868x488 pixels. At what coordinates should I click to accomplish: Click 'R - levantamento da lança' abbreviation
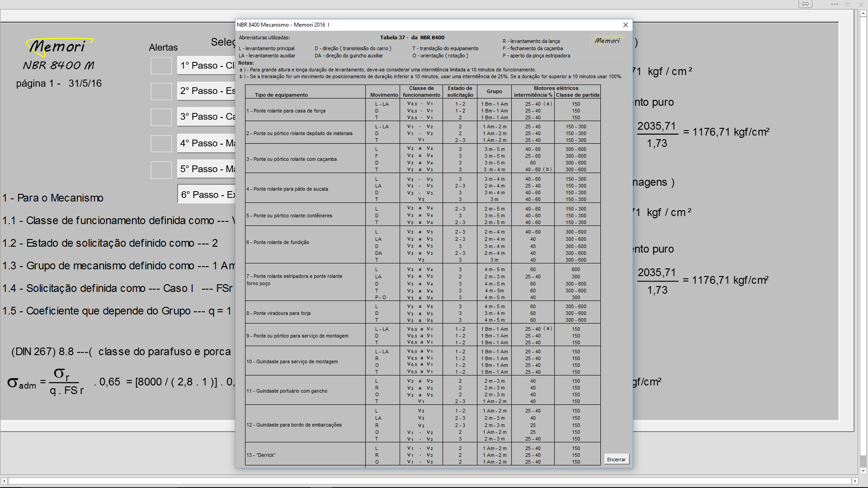pyautogui.click(x=531, y=41)
